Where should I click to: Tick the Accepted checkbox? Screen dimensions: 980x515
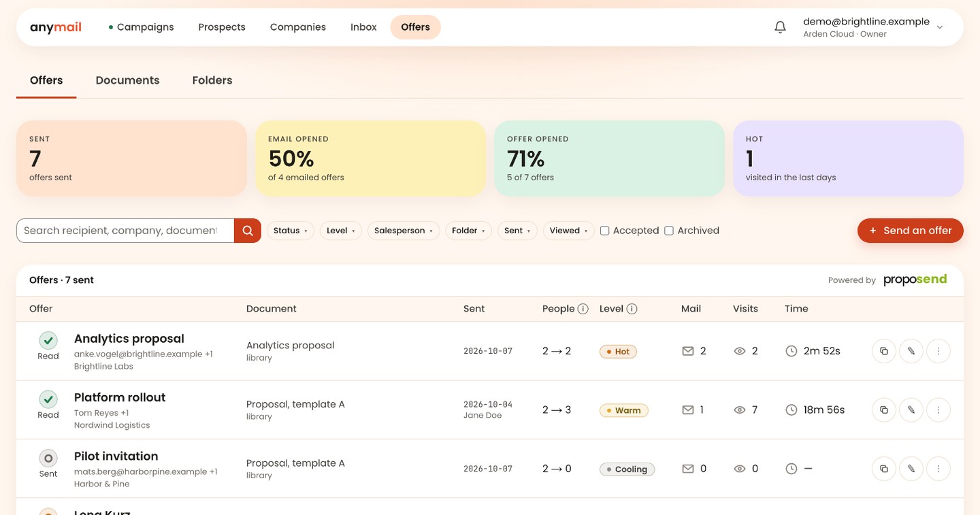[604, 231]
